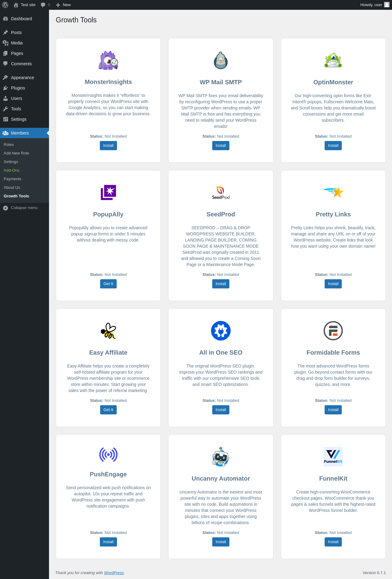Screen dimensions: 392x579
Task: Click the Plugins plug icon
Action: point(6,88)
